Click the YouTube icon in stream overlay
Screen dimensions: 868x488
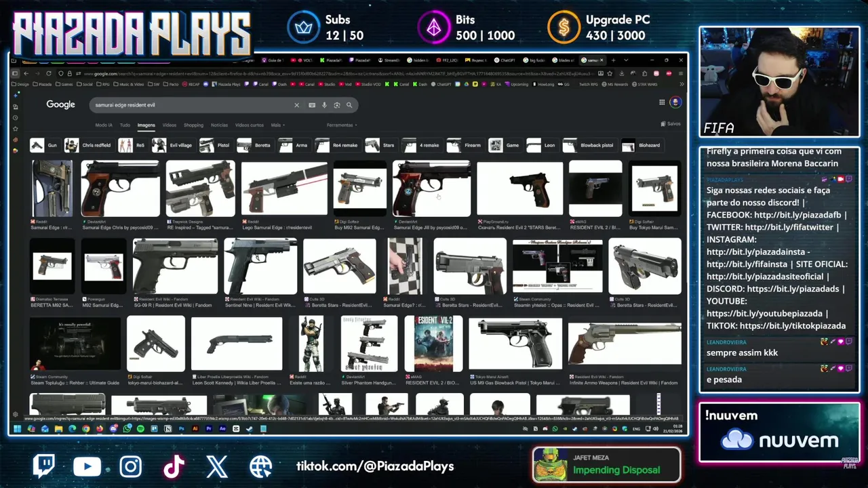tap(87, 466)
